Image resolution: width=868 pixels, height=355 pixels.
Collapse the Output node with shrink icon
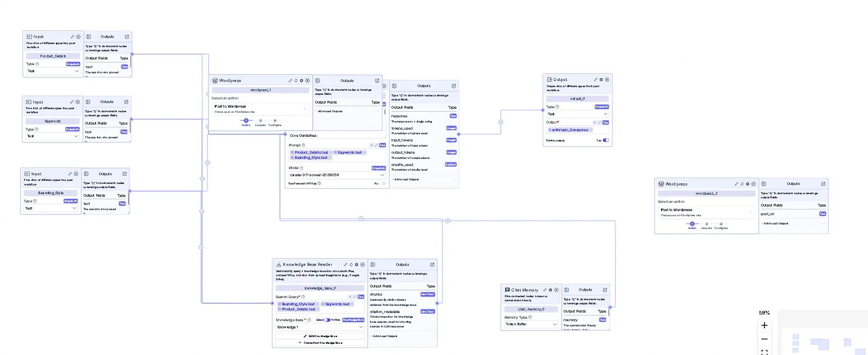[x=595, y=79]
